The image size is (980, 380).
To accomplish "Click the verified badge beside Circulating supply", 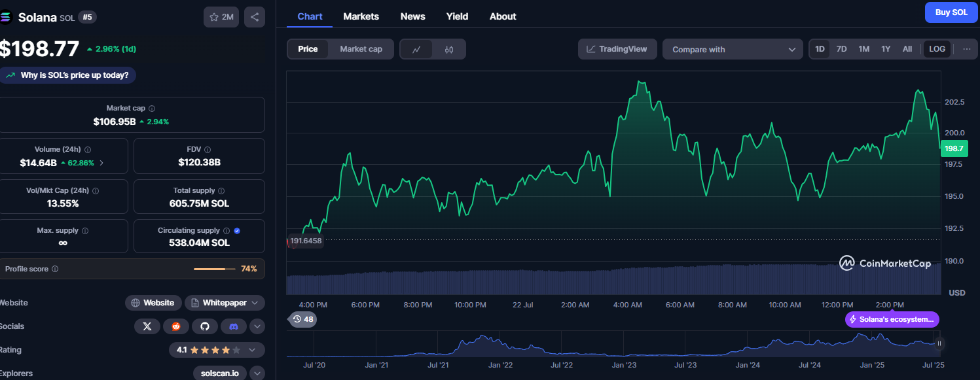I will [x=237, y=231].
